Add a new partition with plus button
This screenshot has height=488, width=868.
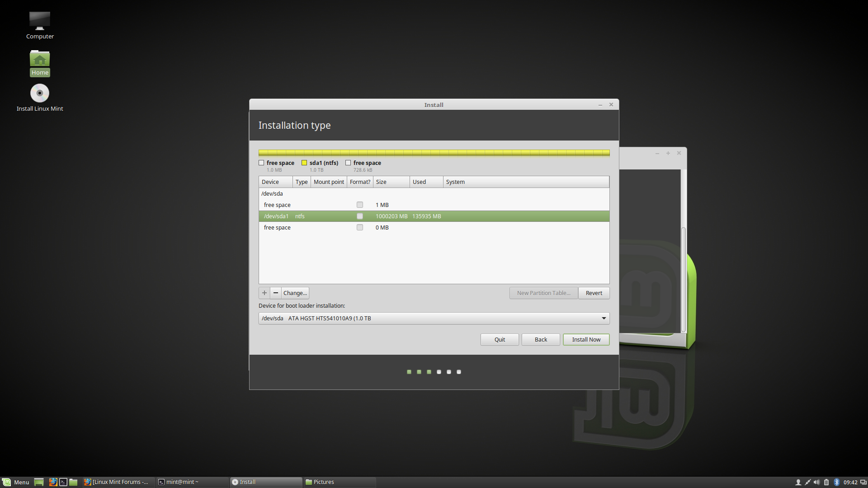pos(264,293)
